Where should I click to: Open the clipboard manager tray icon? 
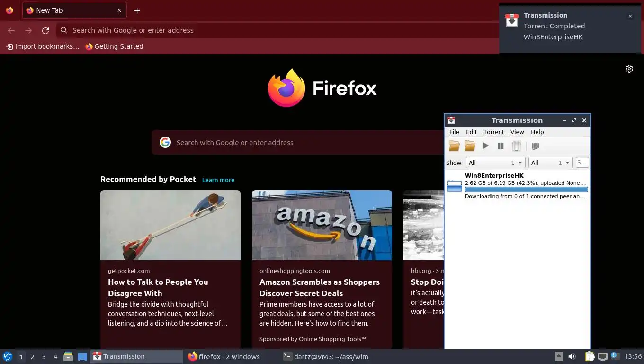click(x=590, y=356)
